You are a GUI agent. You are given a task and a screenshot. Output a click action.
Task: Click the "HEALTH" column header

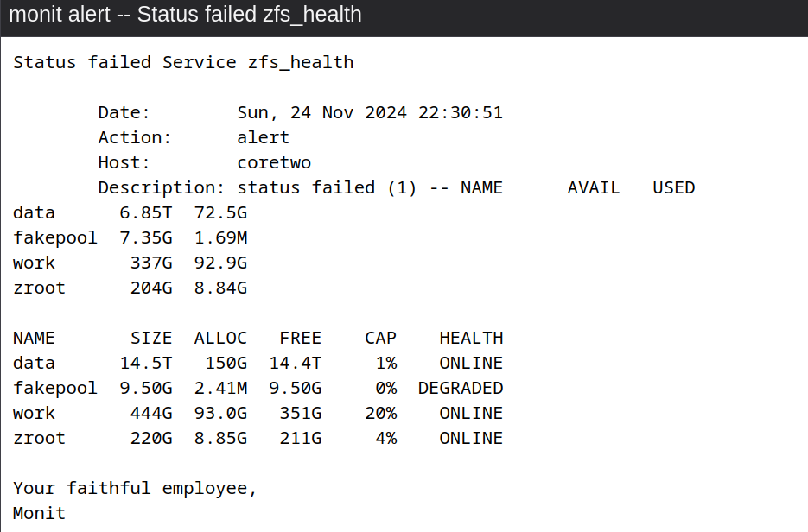471,338
